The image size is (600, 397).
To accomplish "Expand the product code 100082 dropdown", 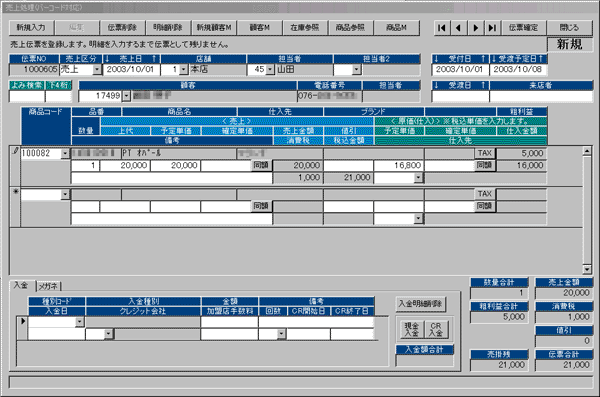I will pyautogui.click(x=65, y=154).
